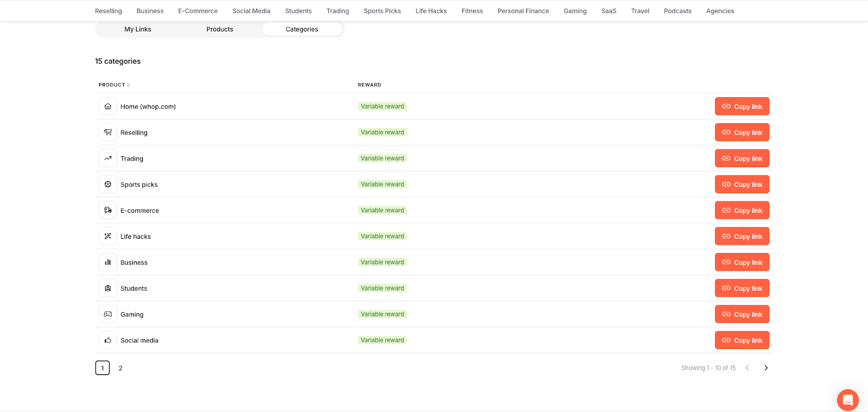Click the REWARD column header

(x=369, y=85)
